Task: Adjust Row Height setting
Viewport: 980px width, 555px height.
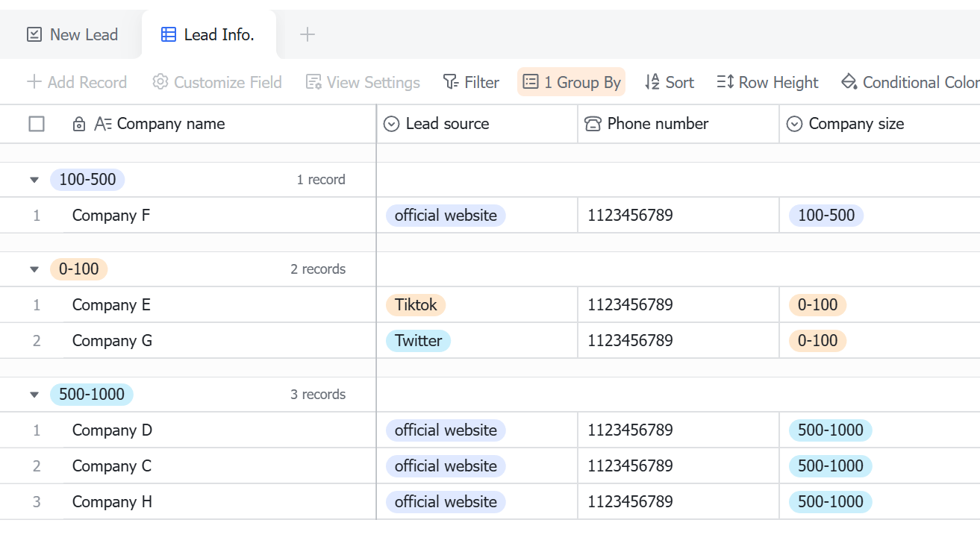Action: pyautogui.click(x=767, y=82)
